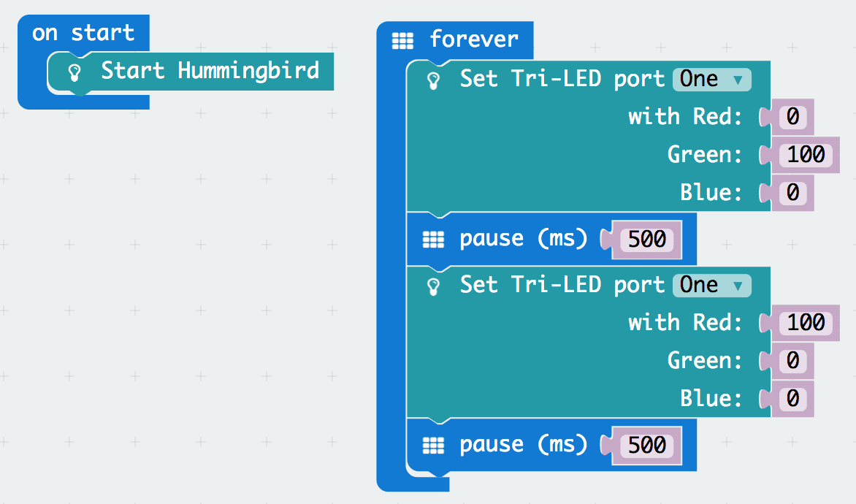Edit Blue value 0 in second Tri-LED block

point(792,399)
